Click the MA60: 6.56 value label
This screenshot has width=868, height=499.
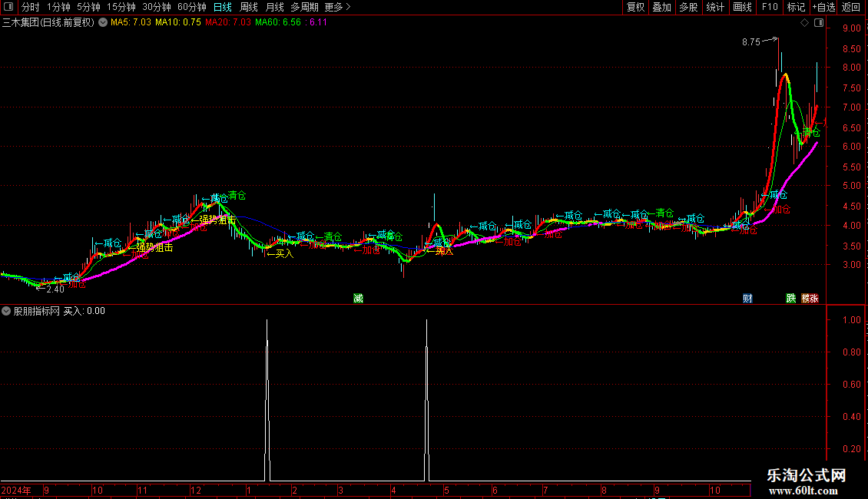(x=278, y=22)
